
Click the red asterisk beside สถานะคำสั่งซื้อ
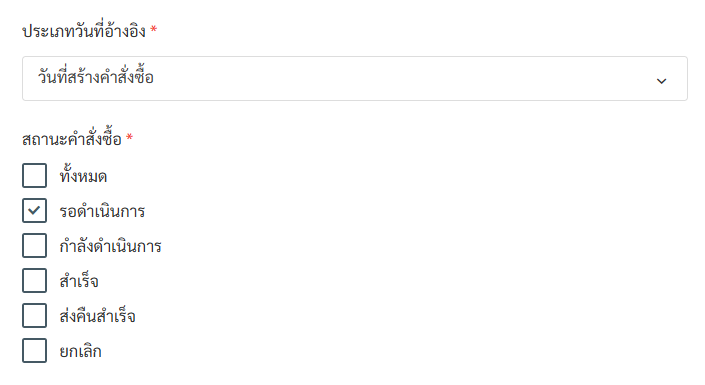point(129,137)
